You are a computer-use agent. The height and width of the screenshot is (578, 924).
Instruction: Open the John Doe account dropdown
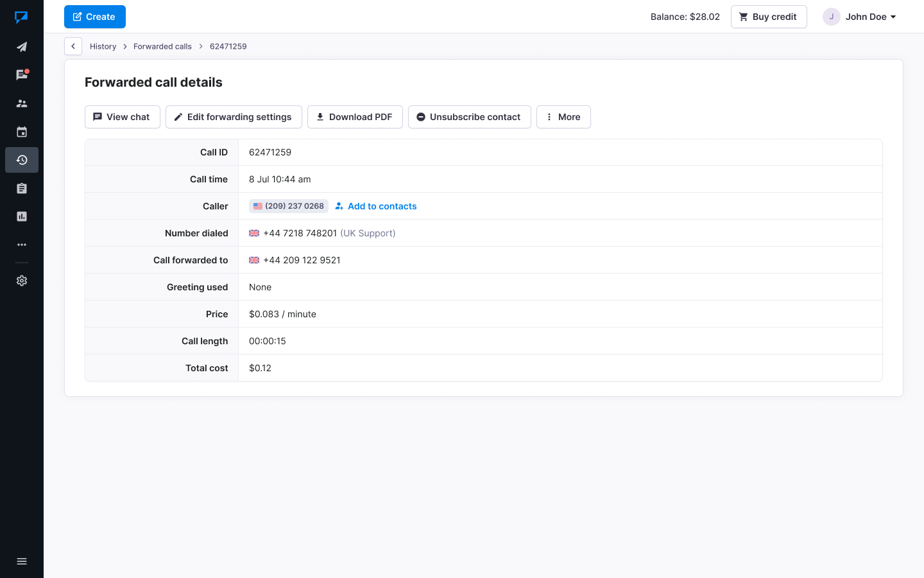pyautogui.click(x=860, y=17)
